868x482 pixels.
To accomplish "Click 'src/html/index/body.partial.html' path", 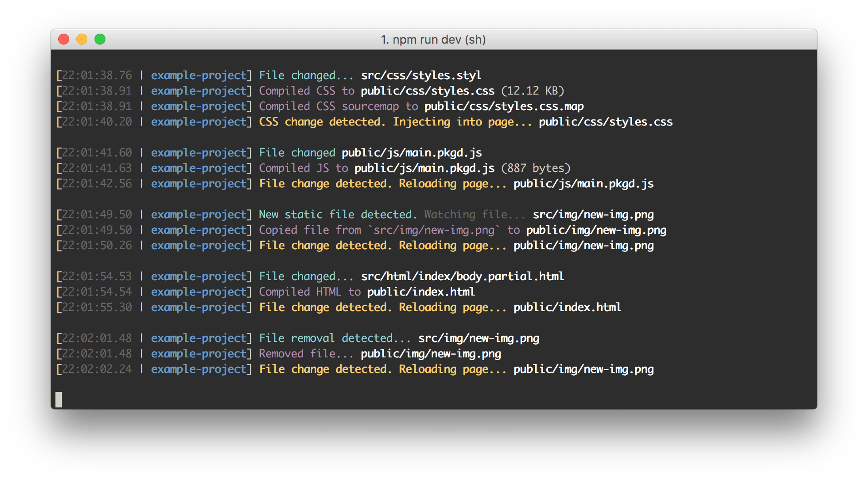I will pos(462,276).
